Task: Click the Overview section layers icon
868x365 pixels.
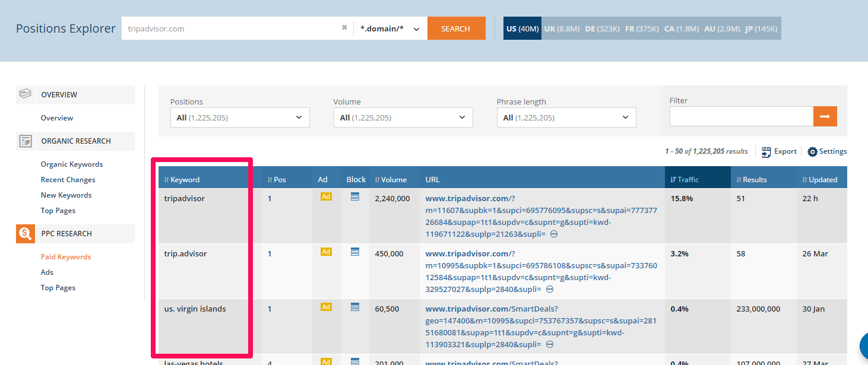Action: tap(25, 94)
